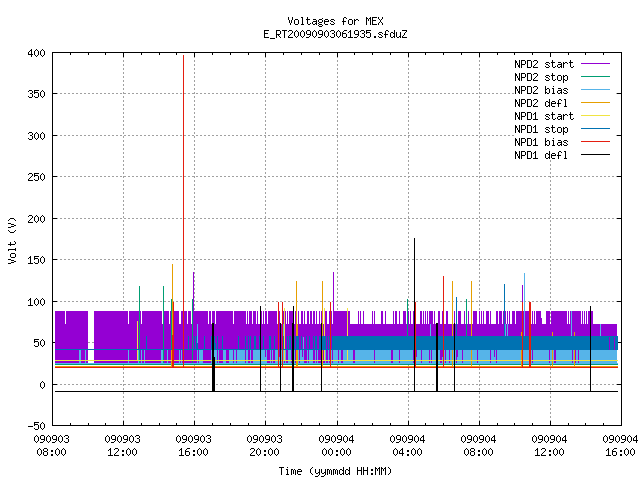640x480 pixels.
Task: Click the dark blue line sample for NPD1 stop
Action: [595, 129]
